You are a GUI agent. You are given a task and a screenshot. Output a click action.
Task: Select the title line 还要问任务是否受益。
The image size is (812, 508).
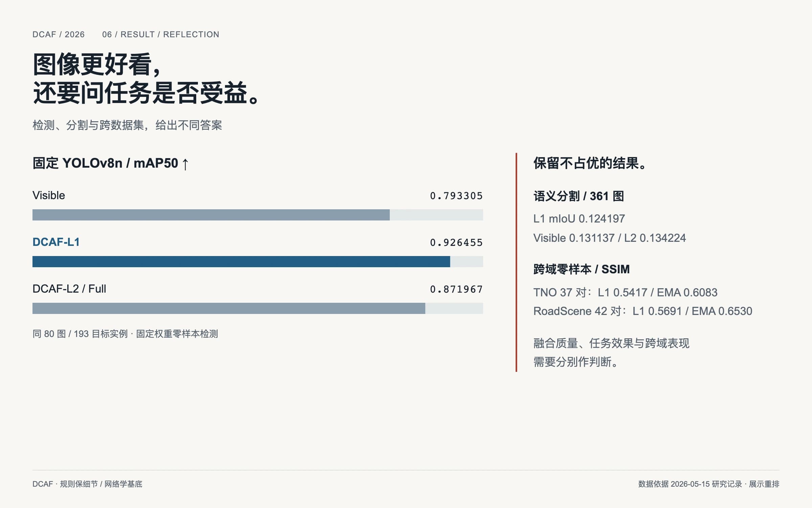pyautogui.click(x=146, y=92)
